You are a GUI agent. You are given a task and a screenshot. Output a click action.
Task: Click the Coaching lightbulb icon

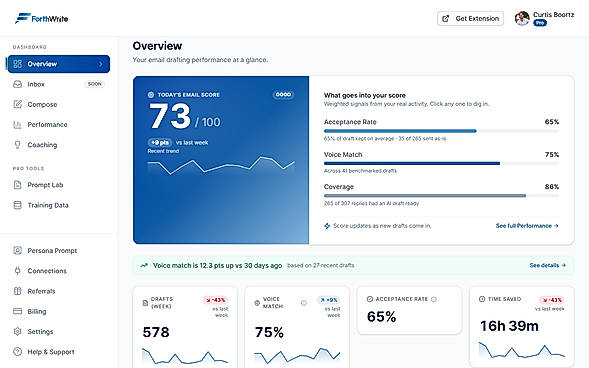(x=17, y=145)
